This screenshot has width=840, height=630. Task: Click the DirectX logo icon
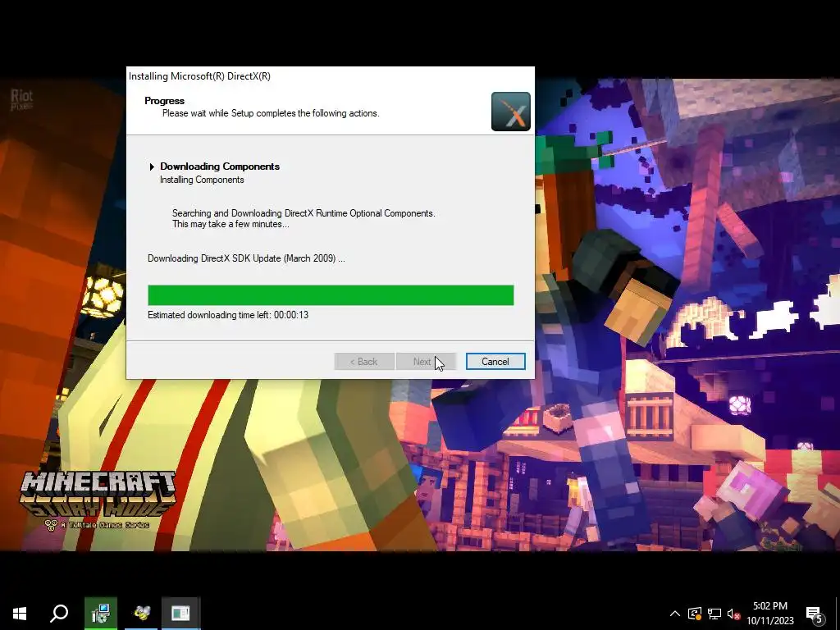click(510, 112)
